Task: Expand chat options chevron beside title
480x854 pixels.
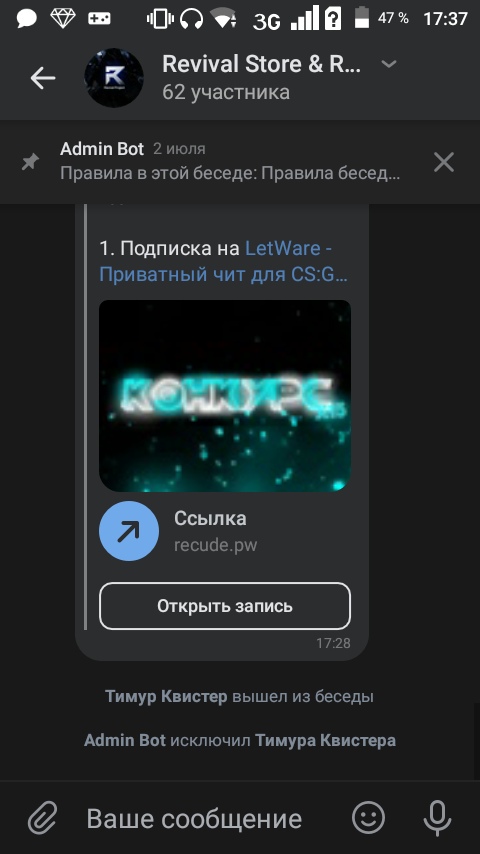Action: click(388, 64)
